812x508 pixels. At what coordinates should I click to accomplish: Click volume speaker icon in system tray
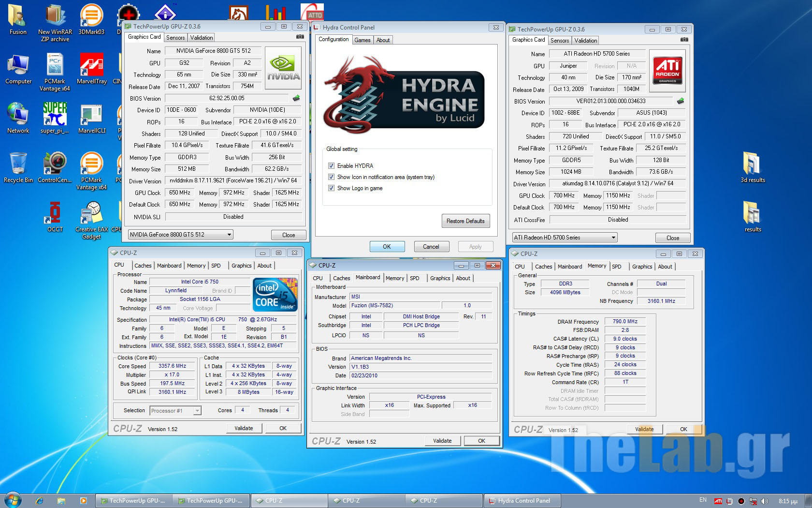point(764,501)
